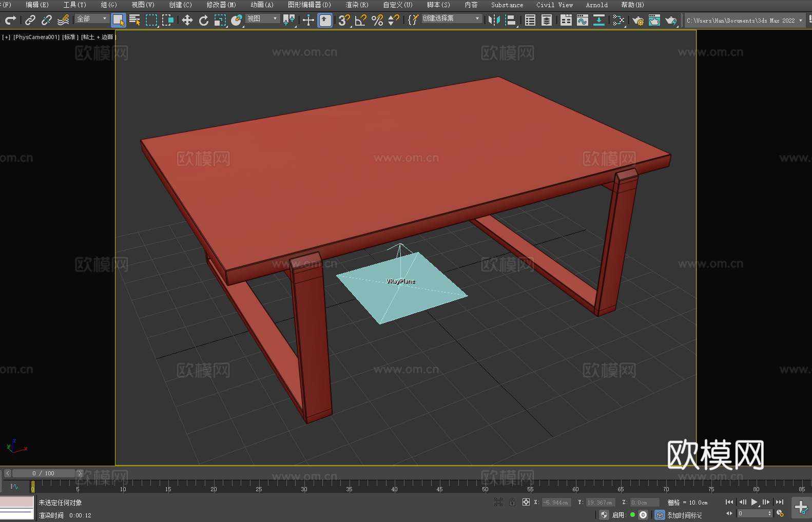812x522 pixels.
Task: Open the Select by Name list icon
Action: coord(135,20)
